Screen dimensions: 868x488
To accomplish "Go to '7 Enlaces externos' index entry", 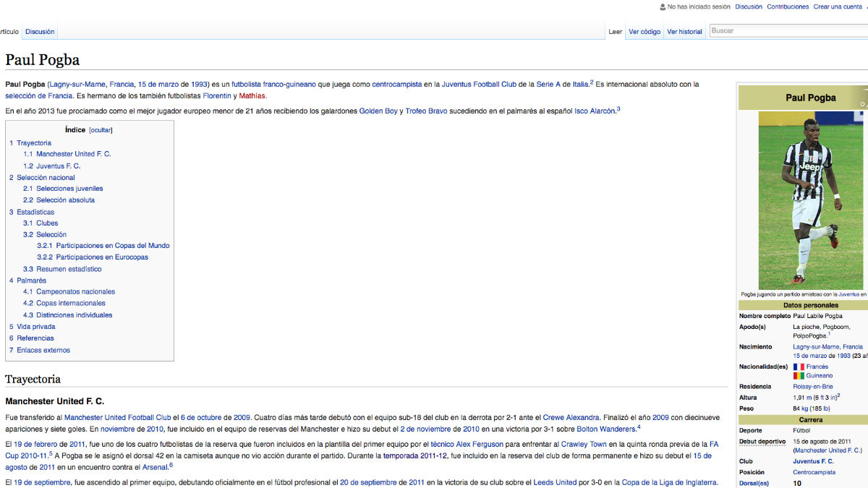I will click(40, 351).
